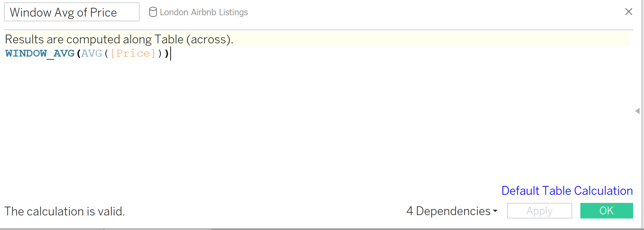
Task: Close the calculation editor with X
Action: 628,12
